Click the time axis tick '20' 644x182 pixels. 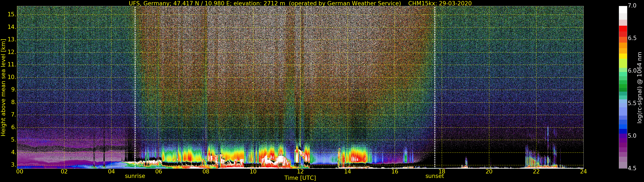point(489,171)
